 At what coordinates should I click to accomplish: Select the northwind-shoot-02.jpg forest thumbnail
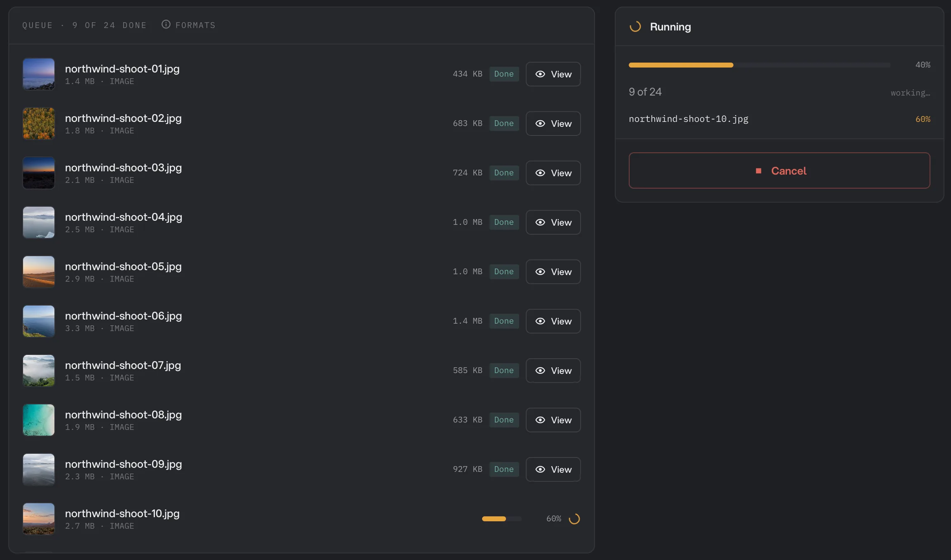click(39, 124)
